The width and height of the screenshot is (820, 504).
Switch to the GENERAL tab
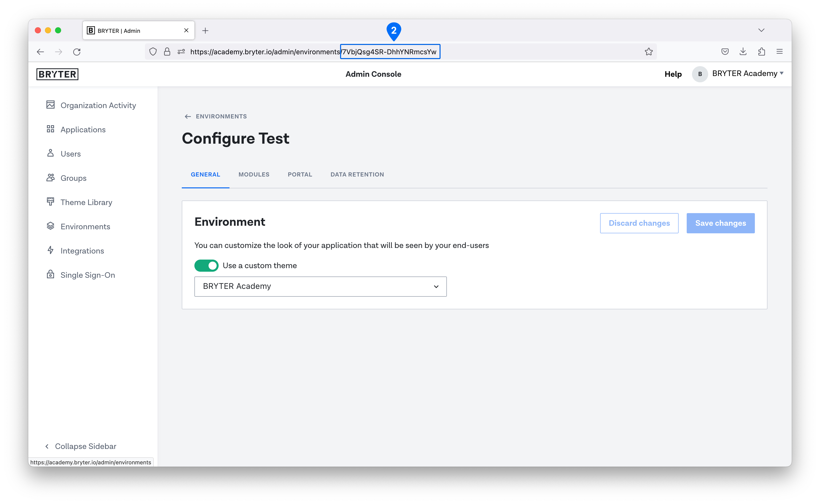click(206, 174)
